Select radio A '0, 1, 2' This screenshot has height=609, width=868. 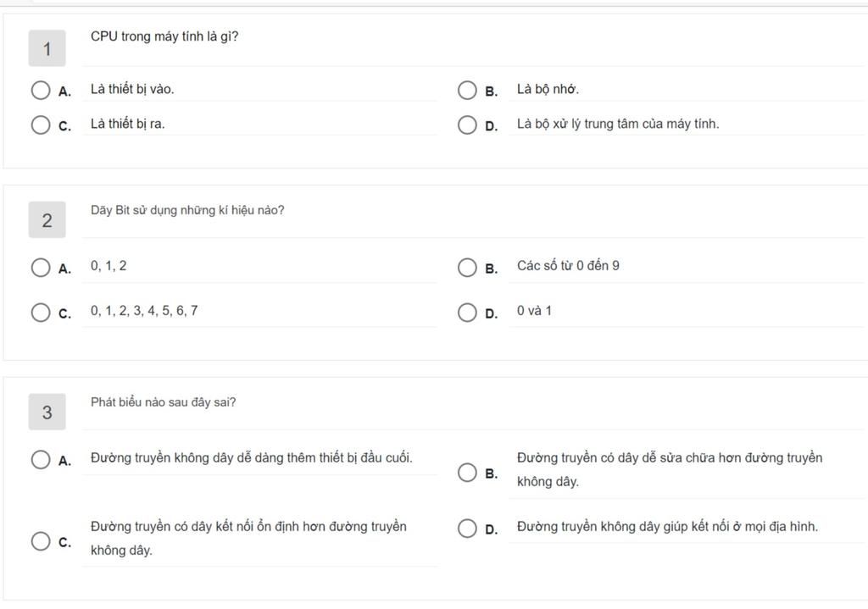pyautogui.click(x=41, y=268)
